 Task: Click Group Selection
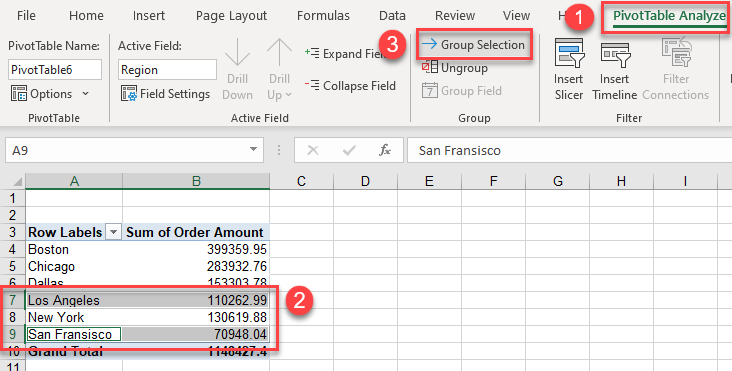click(x=473, y=45)
